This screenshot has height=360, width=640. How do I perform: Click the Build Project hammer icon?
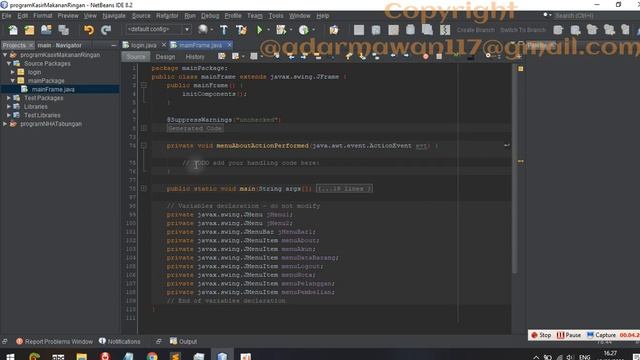click(x=224, y=30)
